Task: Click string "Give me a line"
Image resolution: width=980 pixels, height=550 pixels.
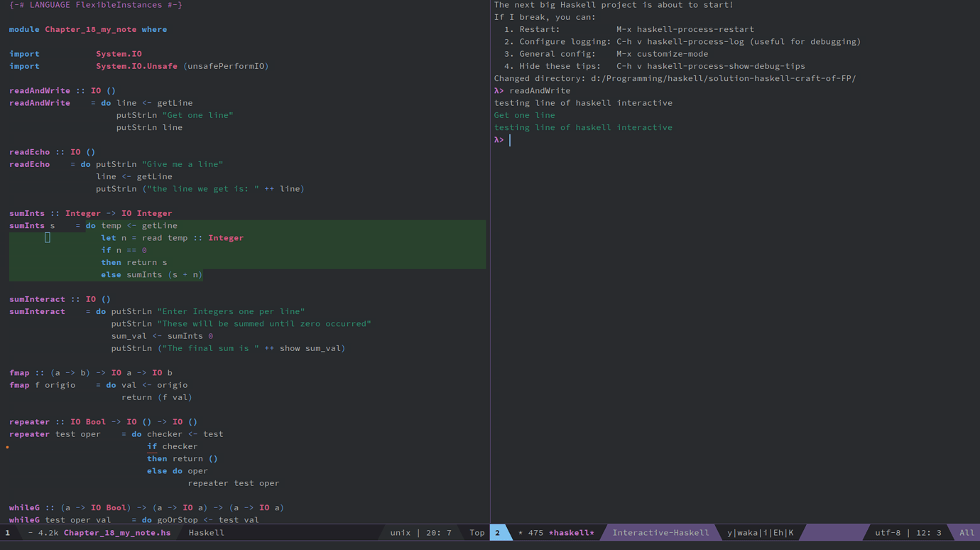Action: coord(183,164)
